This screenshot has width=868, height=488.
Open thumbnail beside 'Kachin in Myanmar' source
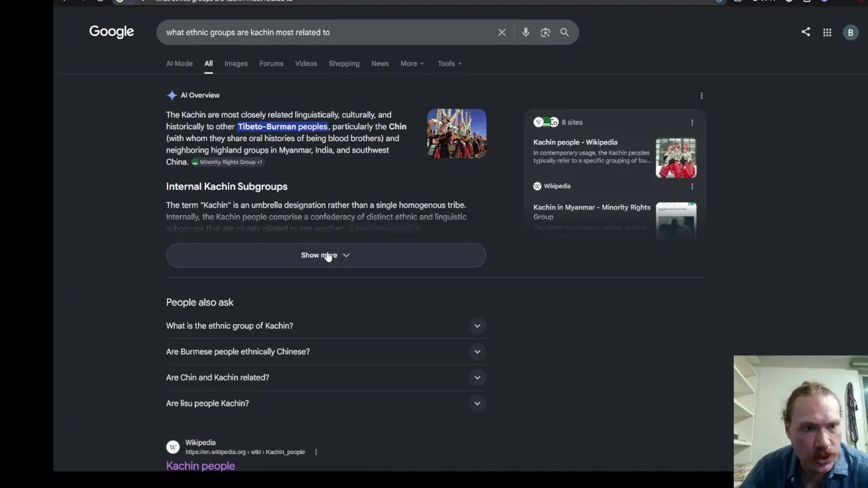point(676,220)
